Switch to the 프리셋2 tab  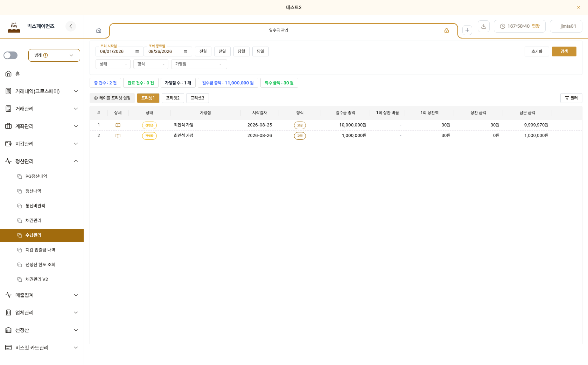173,98
